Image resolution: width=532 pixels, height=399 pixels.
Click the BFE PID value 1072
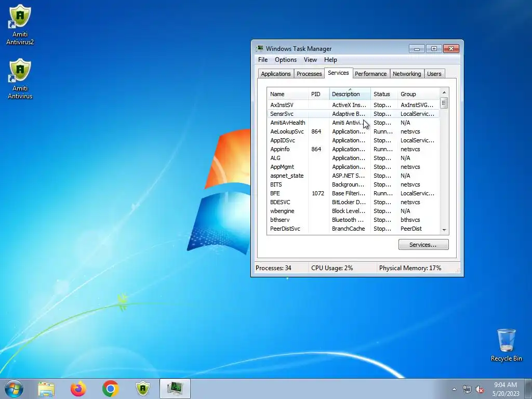(318, 193)
